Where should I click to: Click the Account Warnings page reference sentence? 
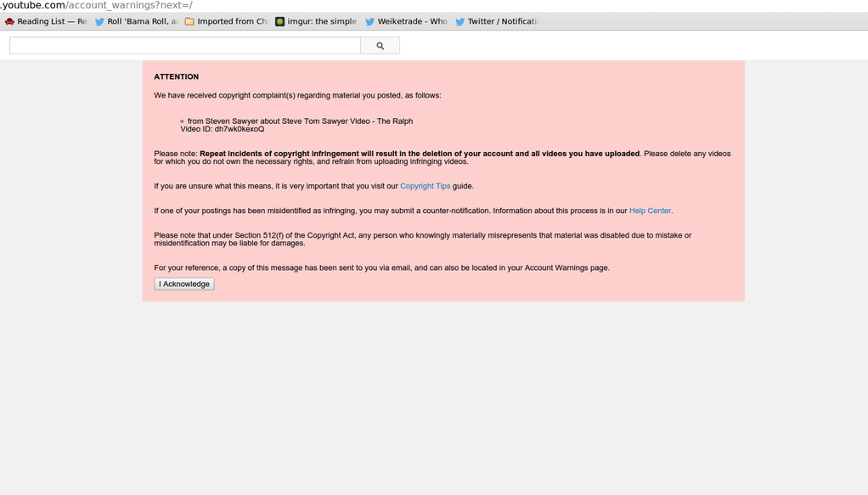(x=382, y=268)
